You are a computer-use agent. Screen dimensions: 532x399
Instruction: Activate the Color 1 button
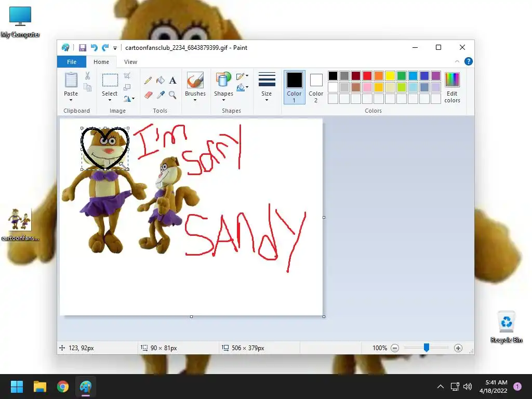294,87
